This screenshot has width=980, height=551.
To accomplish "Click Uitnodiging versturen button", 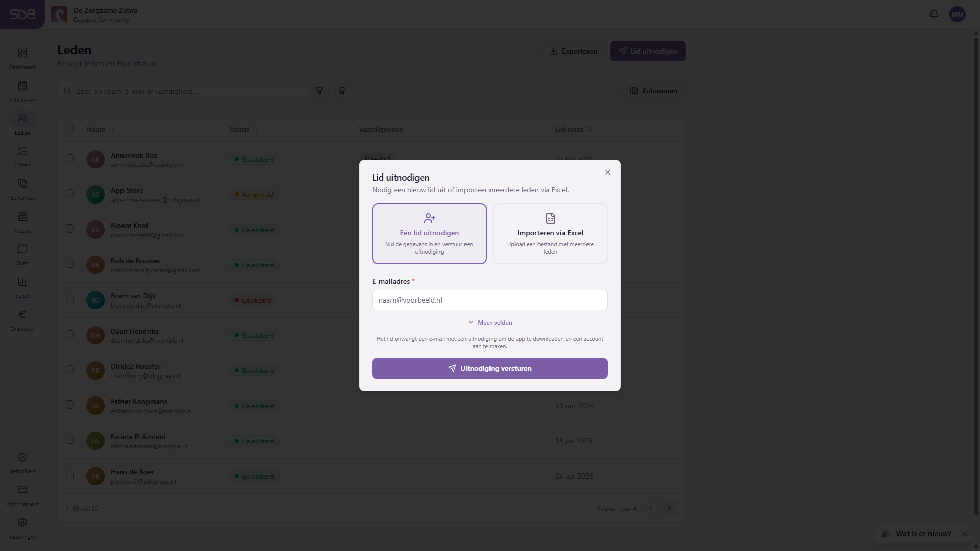I will [490, 368].
